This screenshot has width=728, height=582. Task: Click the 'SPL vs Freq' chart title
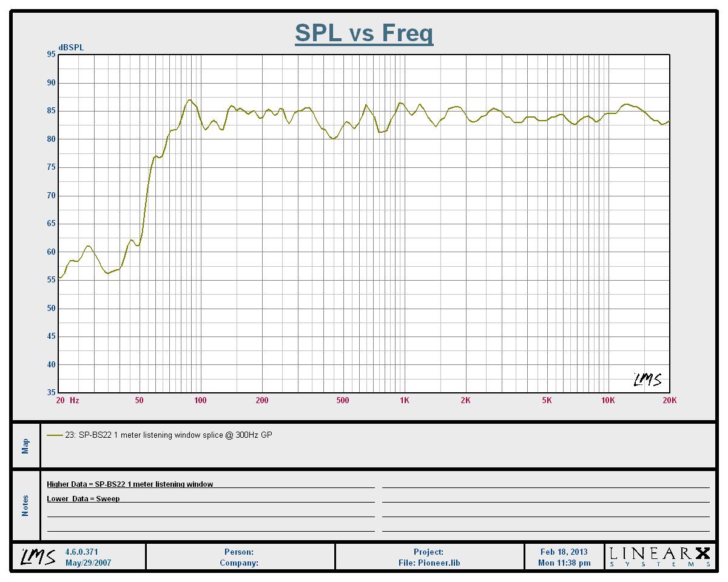(x=364, y=33)
